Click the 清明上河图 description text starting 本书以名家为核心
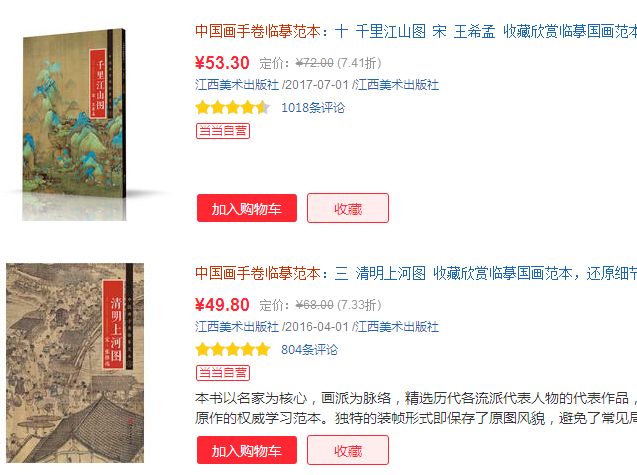The width and height of the screenshot is (637, 475). (416, 408)
